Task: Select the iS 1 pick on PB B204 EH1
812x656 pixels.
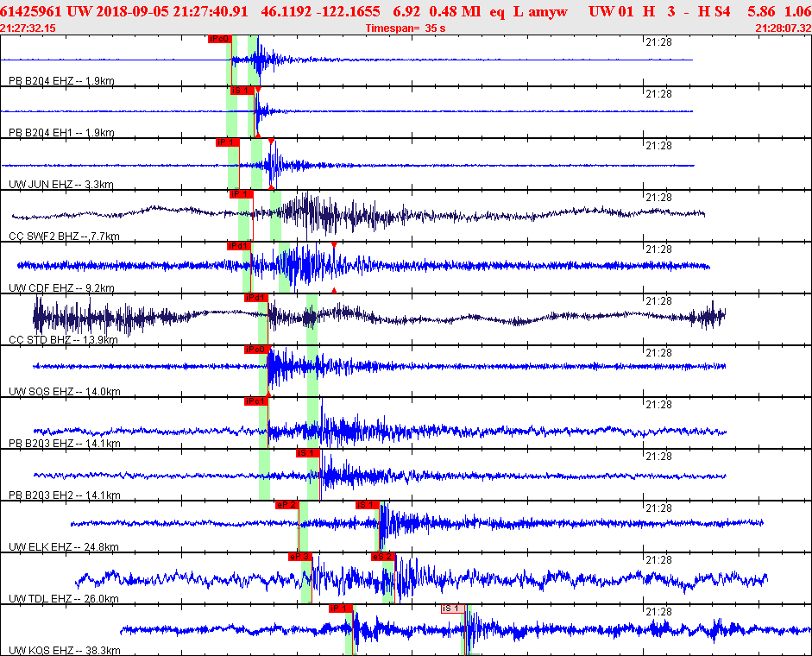Action: pos(241,91)
